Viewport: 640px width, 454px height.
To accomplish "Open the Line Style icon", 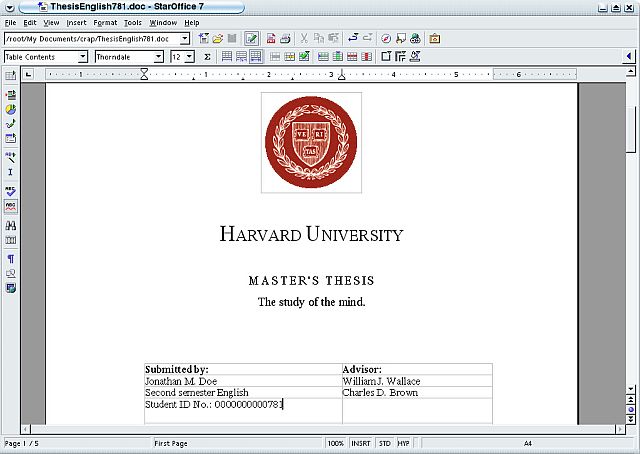I will pos(400,57).
